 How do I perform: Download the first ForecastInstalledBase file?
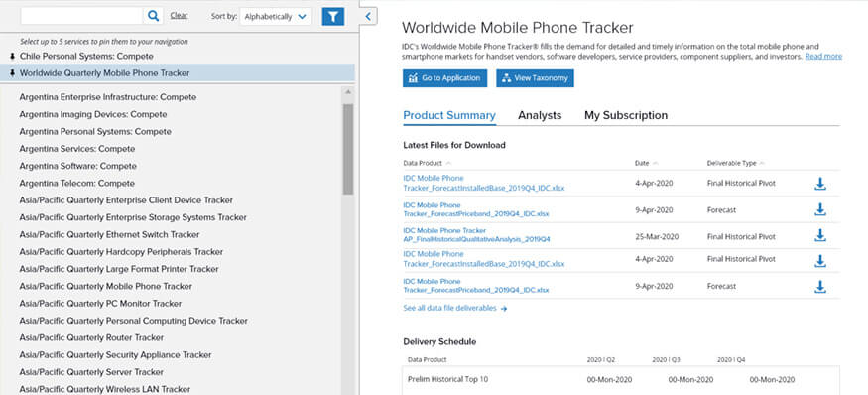click(819, 184)
